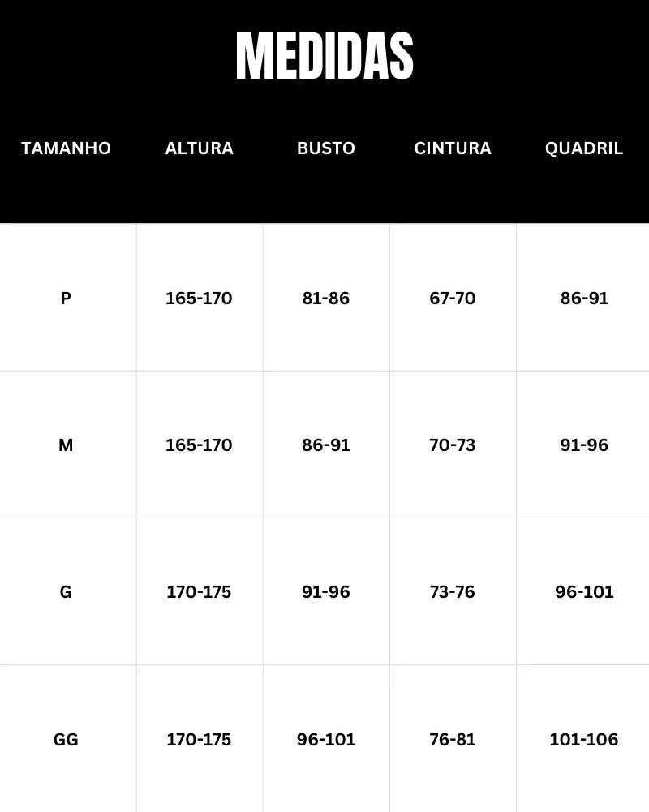Select the 96-101 hip value for G

tap(584, 592)
